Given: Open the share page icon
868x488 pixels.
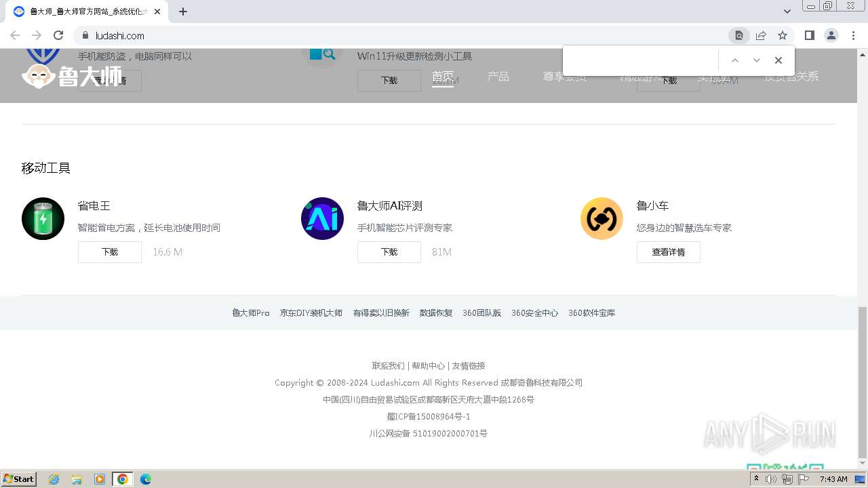Looking at the screenshot, I should [761, 35].
